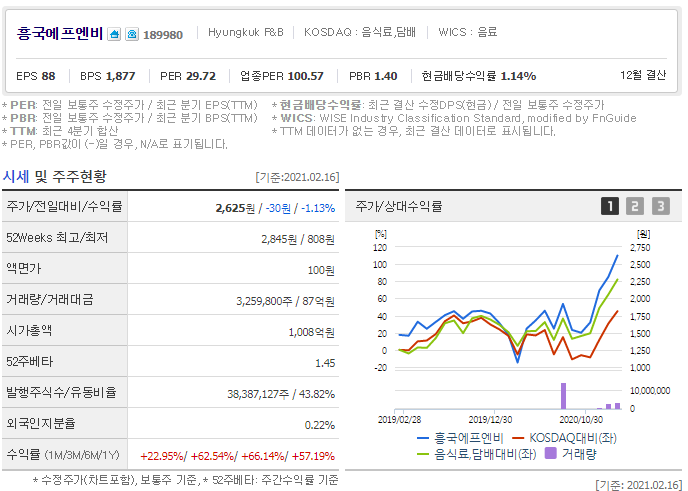Select the company name 흥국에프엔비
Viewport: 688px width, 491px height.
point(60,33)
